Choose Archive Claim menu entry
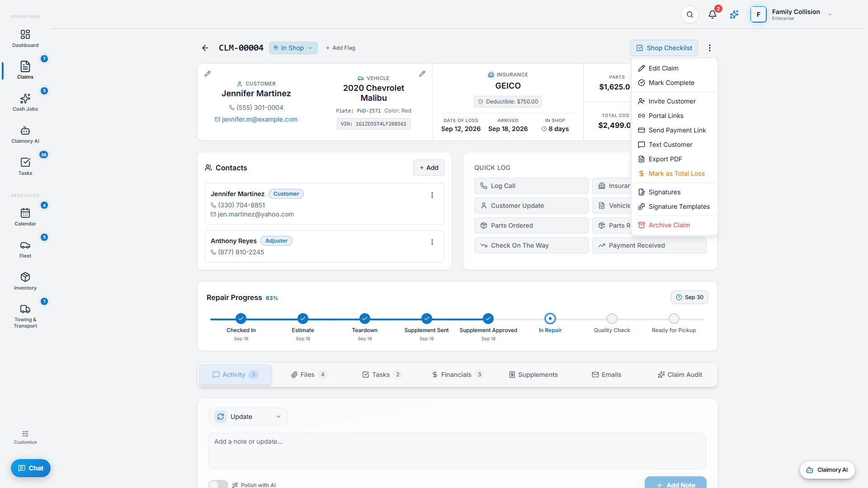Viewport: 868px width, 488px height. point(675,225)
